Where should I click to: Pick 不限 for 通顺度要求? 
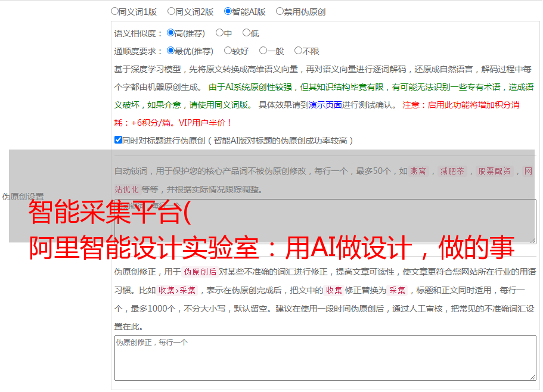click(298, 51)
